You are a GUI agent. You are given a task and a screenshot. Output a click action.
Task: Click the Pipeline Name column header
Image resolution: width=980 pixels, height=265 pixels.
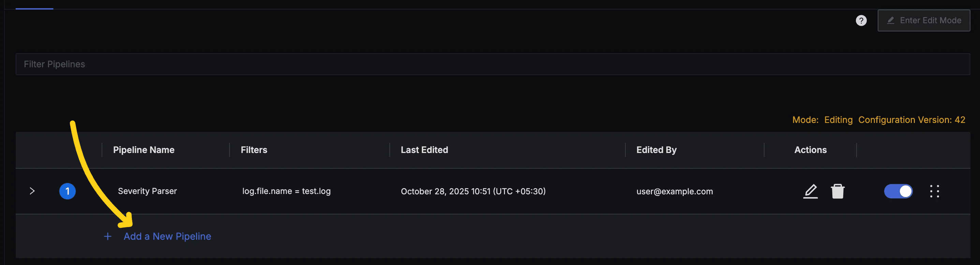[144, 150]
